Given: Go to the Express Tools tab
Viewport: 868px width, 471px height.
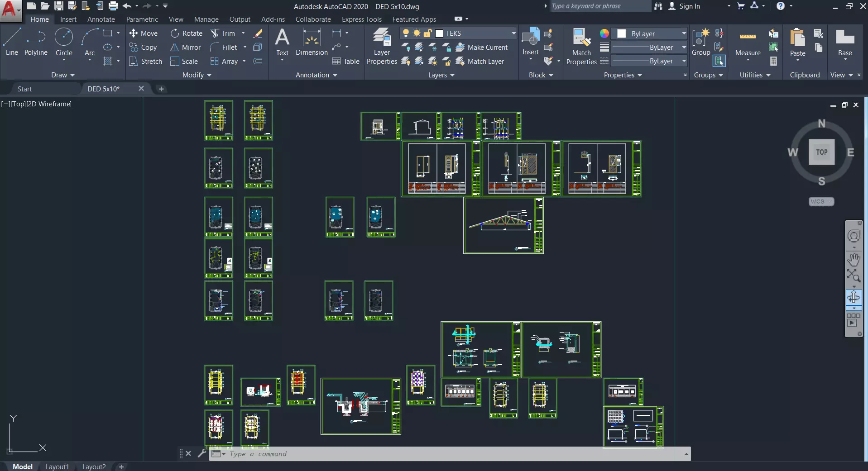Looking at the screenshot, I should pyautogui.click(x=362, y=19).
